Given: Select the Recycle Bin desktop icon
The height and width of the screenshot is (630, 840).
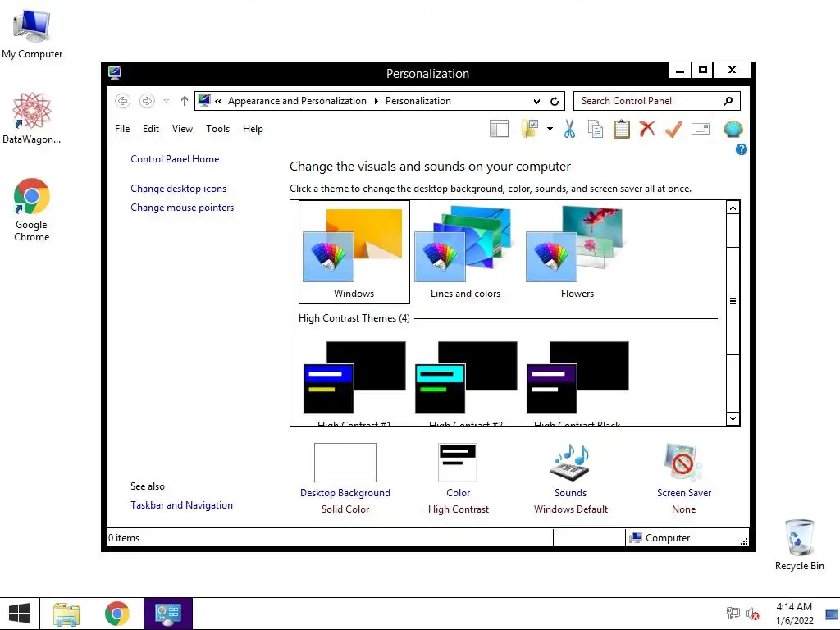Looking at the screenshot, I should (799, 546).
